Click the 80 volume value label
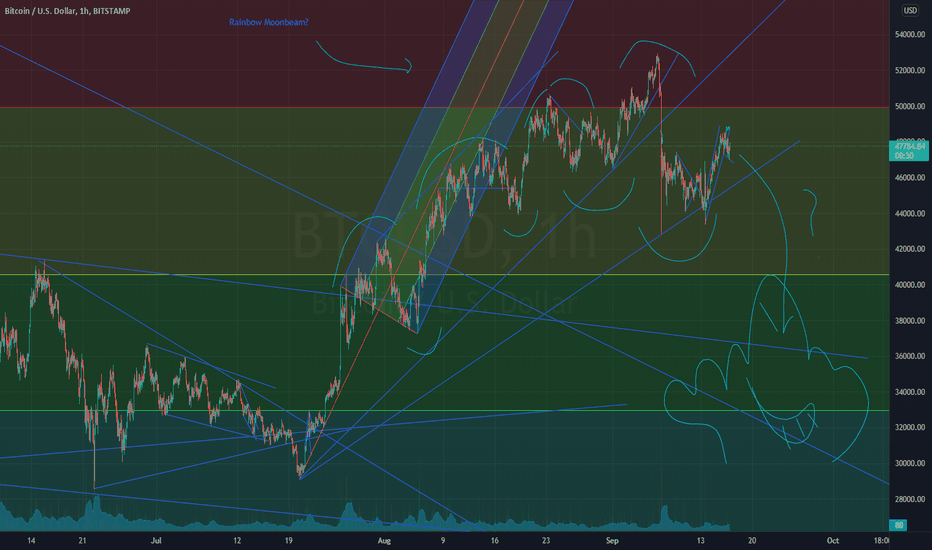Image resolution: width=932 pixels, height=550 pixels. coord(899,525)
